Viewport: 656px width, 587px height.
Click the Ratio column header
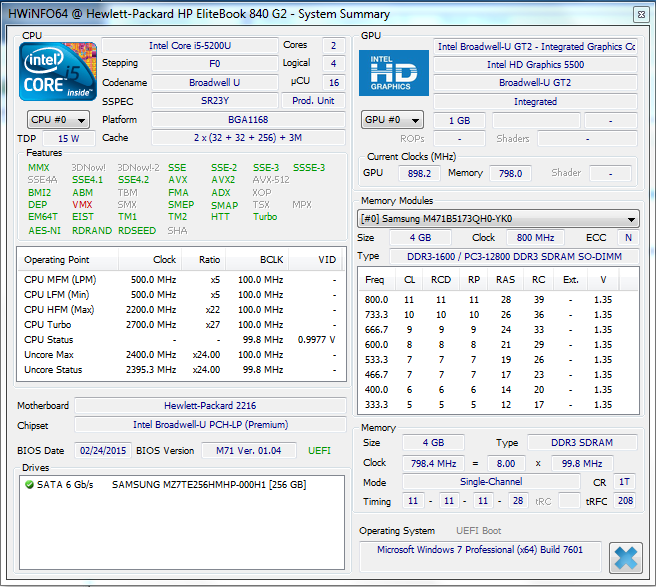204,260
